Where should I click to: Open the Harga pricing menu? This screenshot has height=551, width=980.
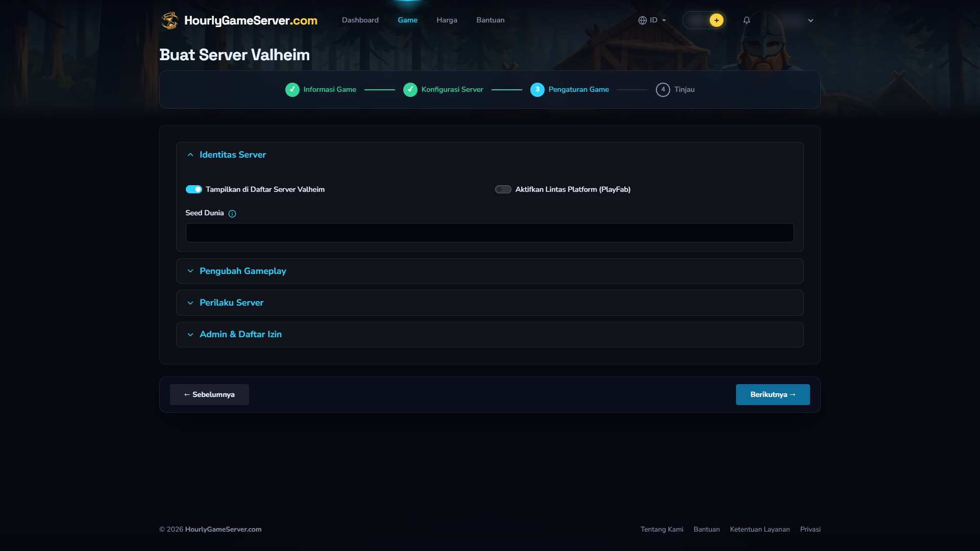[x=447, y=20]
